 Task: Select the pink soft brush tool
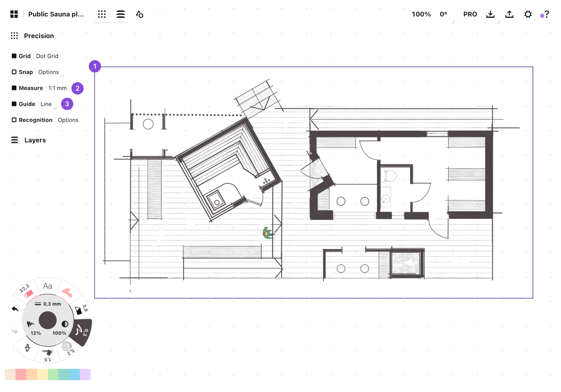(67, 292)
